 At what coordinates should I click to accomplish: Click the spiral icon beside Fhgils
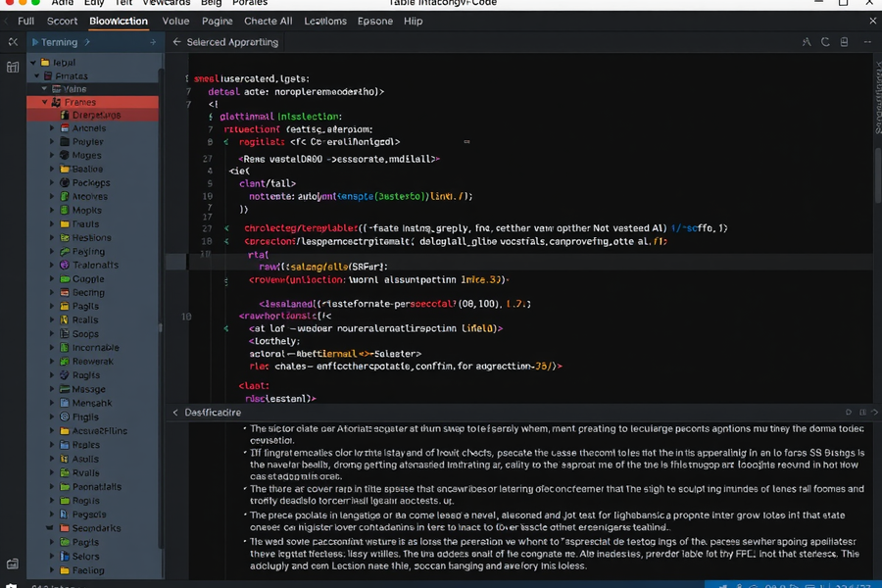65,416
